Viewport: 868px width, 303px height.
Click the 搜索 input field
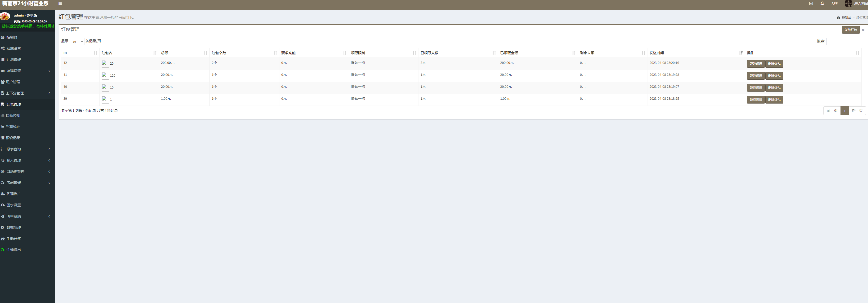[x=846, y=41]
